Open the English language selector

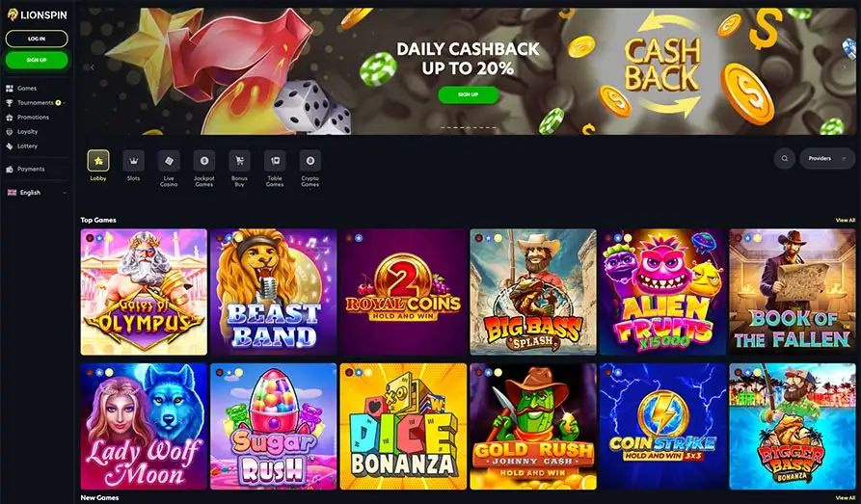(37, 193)
